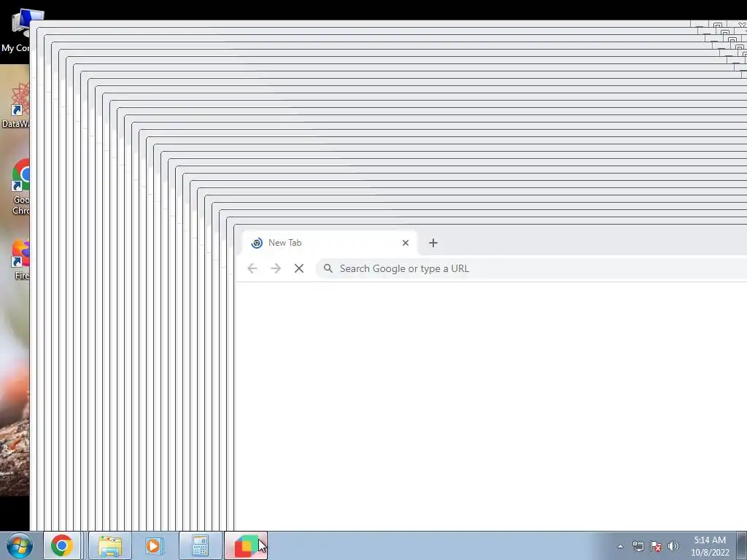The width and height of the screenshot is (747, 560).
Task: Select the DataW desktop shortcut icon
Action: pos(15,105)
